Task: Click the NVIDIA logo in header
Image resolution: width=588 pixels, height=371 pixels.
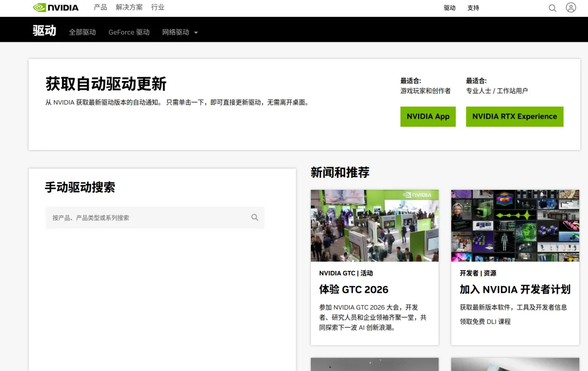Action: click(56, 8)
